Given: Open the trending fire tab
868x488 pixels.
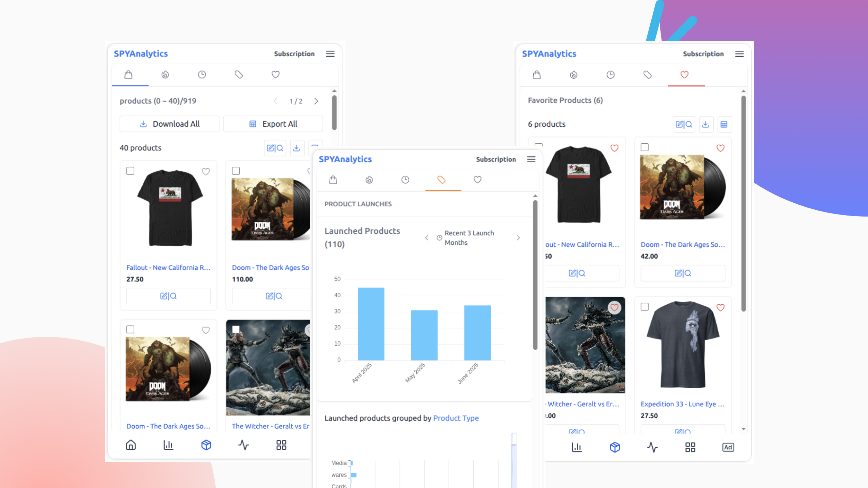Looking at the screenshot, I should [x=165, y=75].
